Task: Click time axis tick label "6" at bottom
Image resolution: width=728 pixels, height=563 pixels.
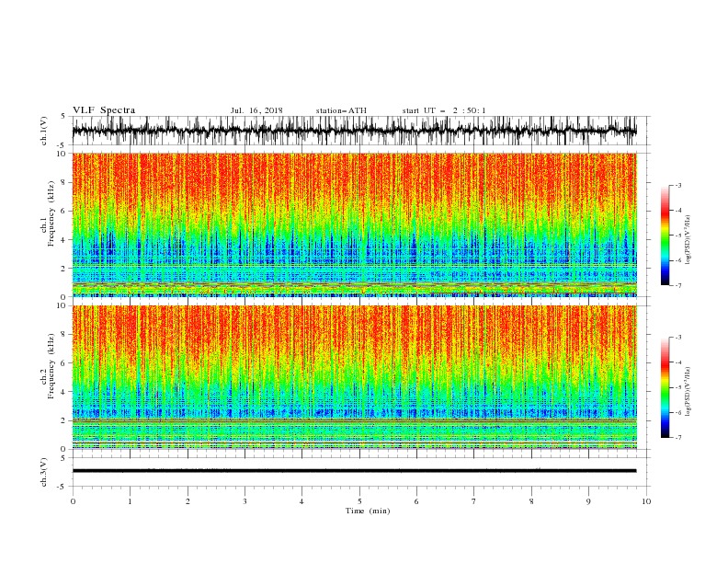Action: click(416, 501)
